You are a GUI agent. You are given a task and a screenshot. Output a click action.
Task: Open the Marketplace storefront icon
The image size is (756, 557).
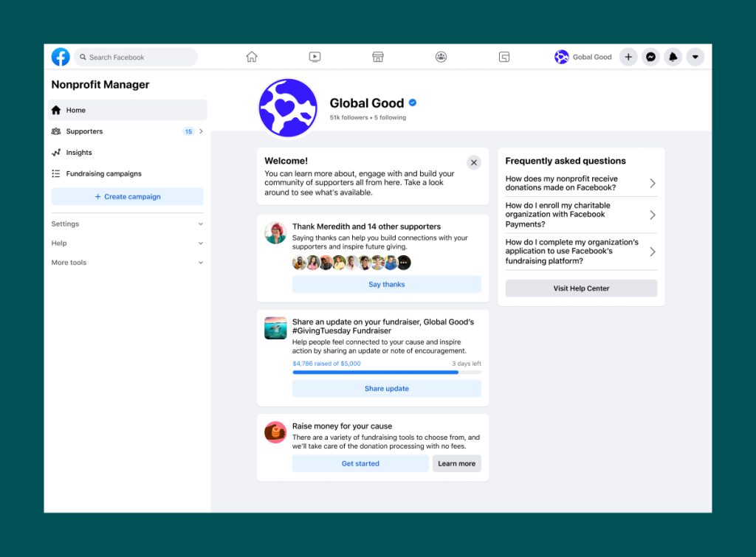(x=378, y=57)
